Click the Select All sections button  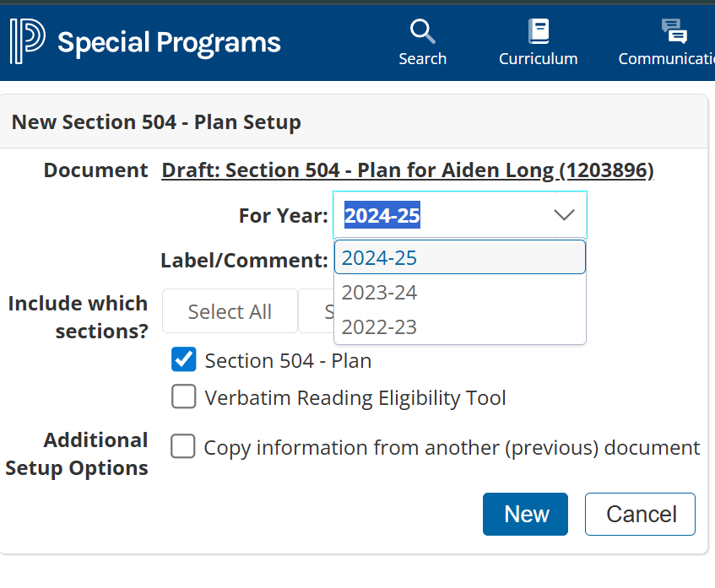pyautogui.click(x=230, y=311)
